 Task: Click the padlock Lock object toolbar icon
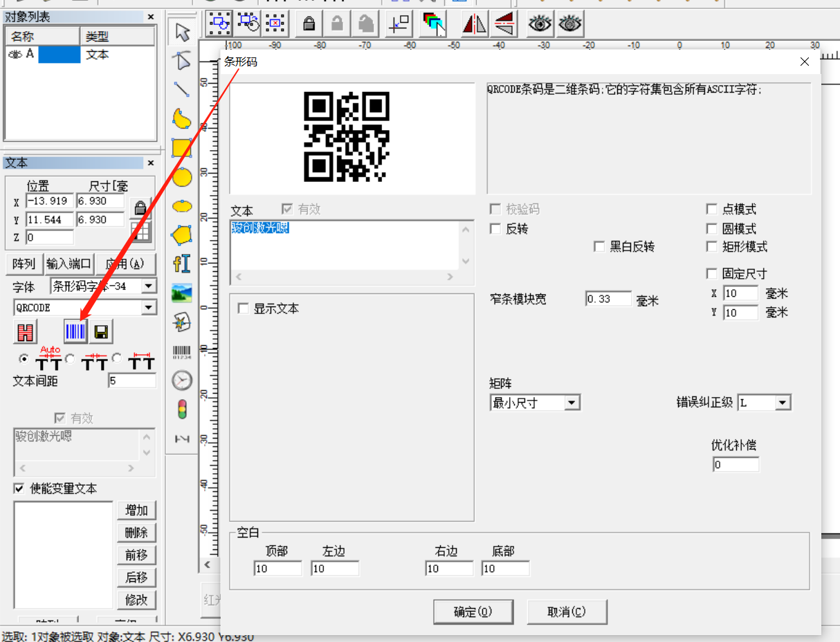click(x=309, y=24)
